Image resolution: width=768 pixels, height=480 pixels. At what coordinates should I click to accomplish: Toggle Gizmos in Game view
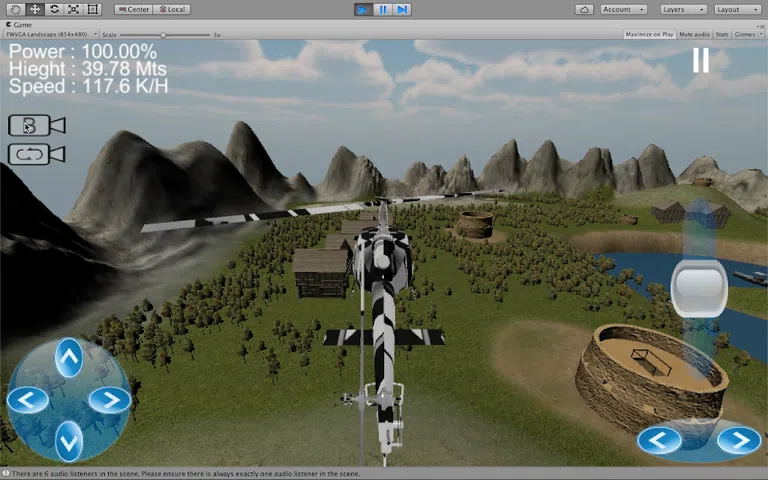click(x=744, y=34)
